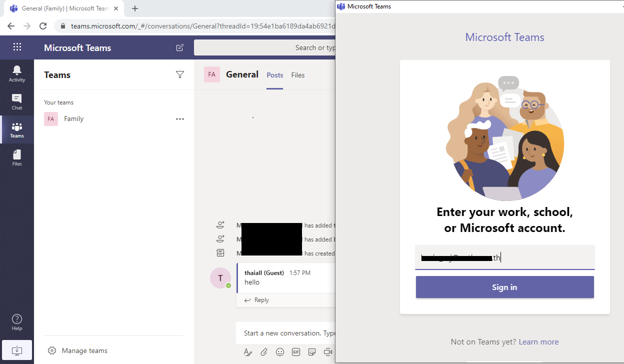Switch to the Posts tab
The width and height of the screenshot is (624, 364).
tap(274, 75)
